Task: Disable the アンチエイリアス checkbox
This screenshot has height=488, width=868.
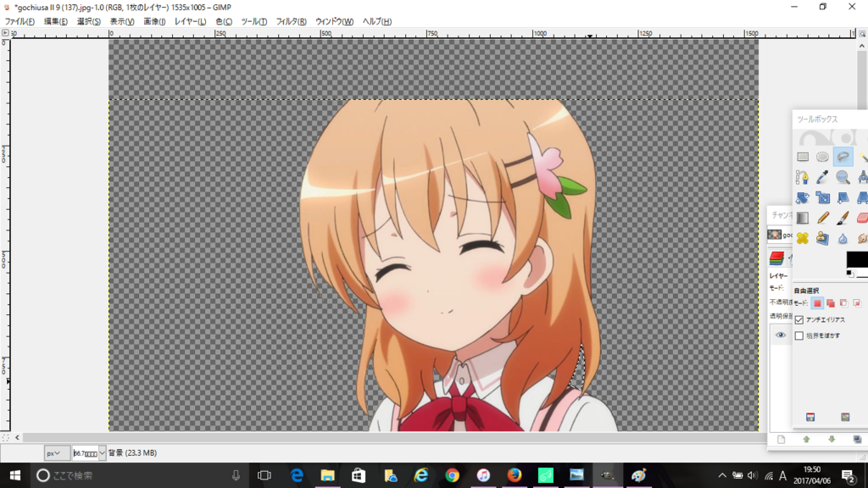Action: click(799, 319)
